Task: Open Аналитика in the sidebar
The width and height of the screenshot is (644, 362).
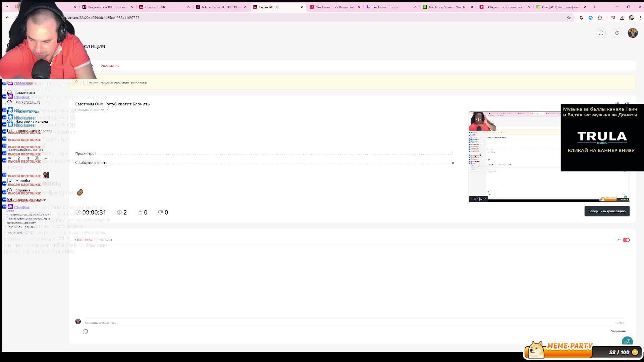Action: [x=25, y=93]
